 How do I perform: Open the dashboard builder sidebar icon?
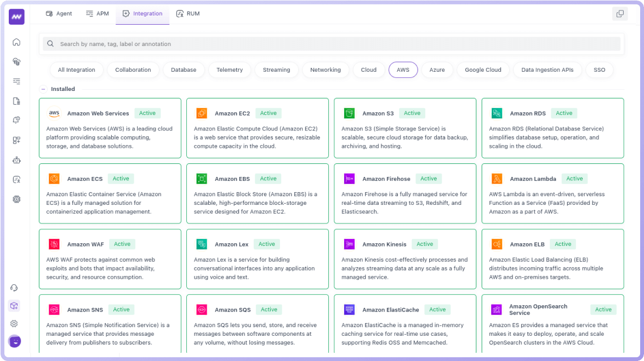tap(16, 140)
